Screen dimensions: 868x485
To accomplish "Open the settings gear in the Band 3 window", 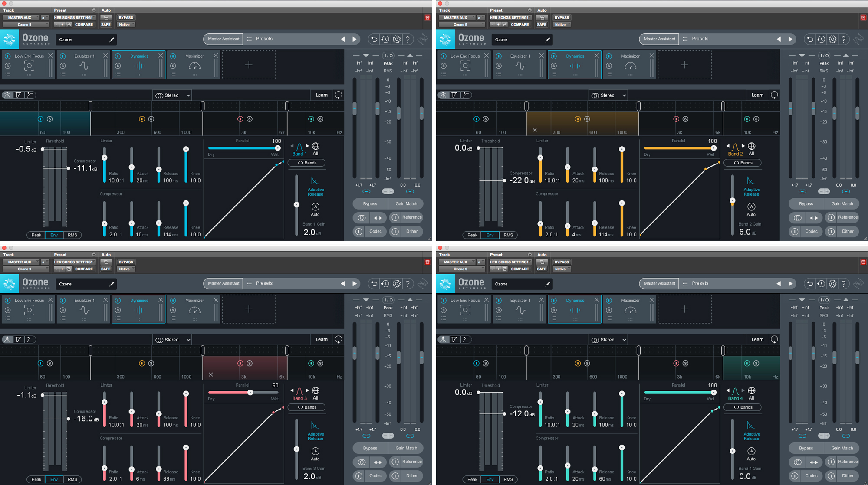I will pyautogui.click(x=397, y=284).
